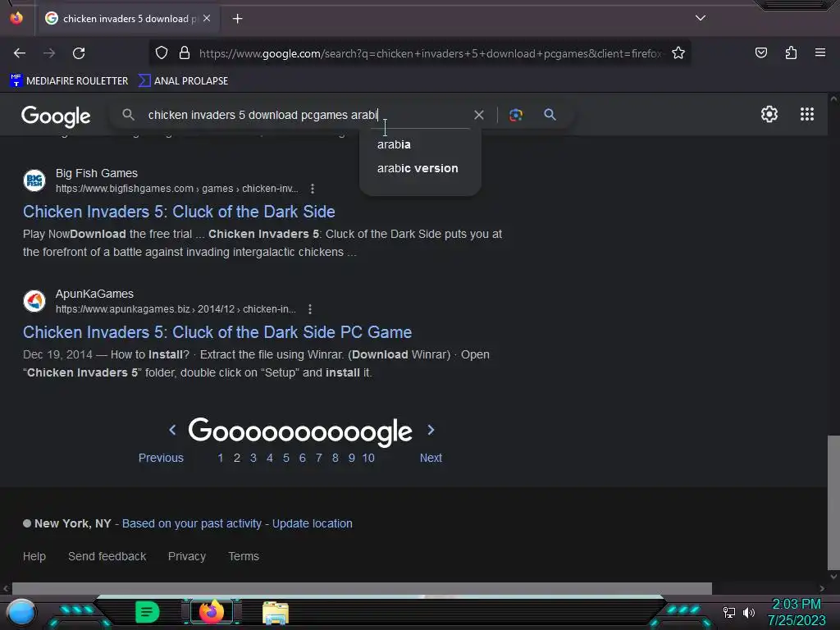840x630 pixels.
Task: Open the Google apps grid
Action: [x=807, y=114]
